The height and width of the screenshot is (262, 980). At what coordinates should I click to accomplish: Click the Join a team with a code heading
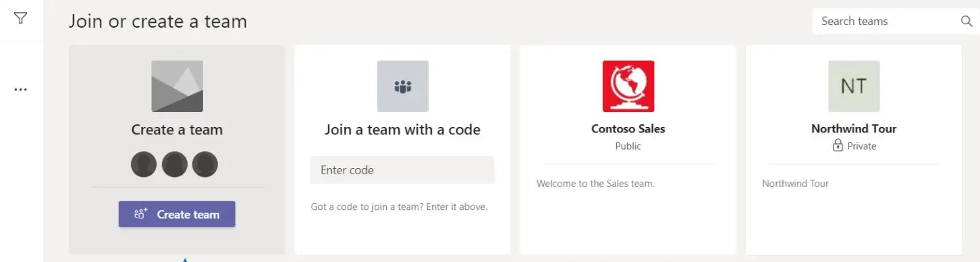403,130
